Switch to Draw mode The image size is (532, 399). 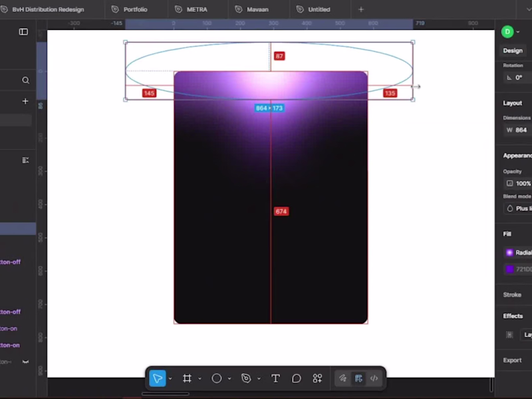coord(342,378)
